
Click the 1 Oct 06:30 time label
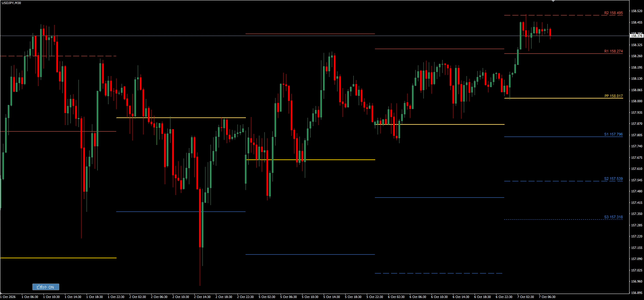[30, 297]
